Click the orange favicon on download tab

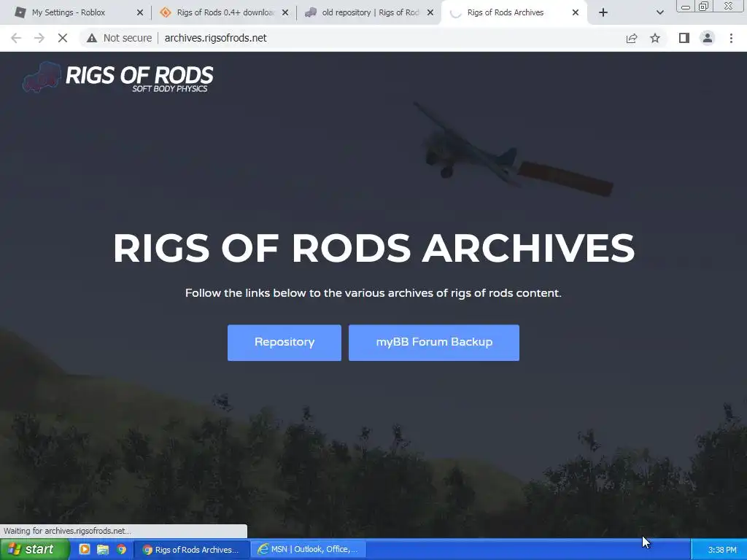click(166, 12)
